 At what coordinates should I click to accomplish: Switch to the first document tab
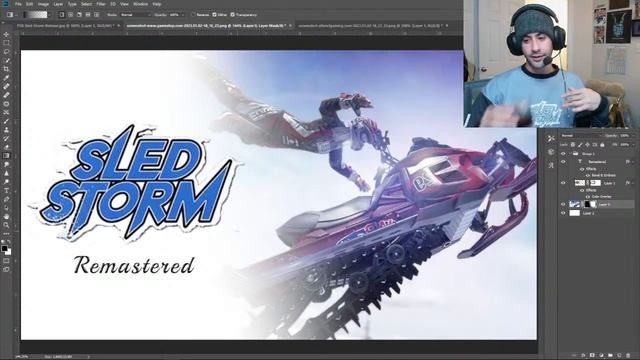click(65, 25)
